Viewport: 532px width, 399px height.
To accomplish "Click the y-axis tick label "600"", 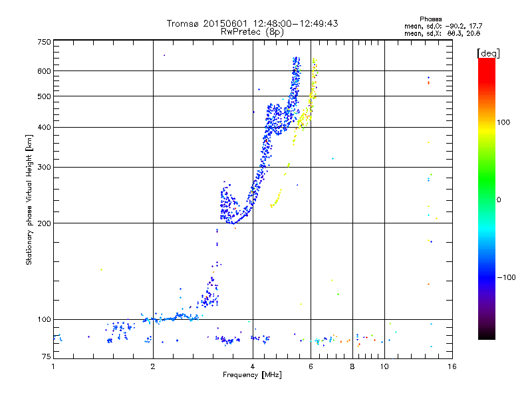I will tap(44, 71).
